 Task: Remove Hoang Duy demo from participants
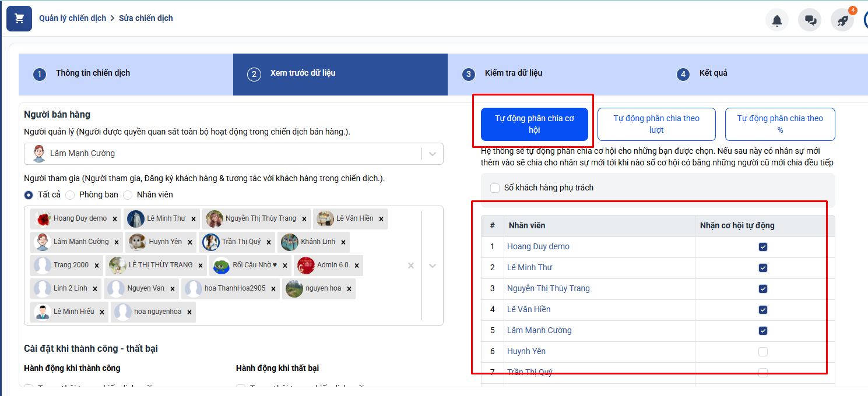pos(115,219)
